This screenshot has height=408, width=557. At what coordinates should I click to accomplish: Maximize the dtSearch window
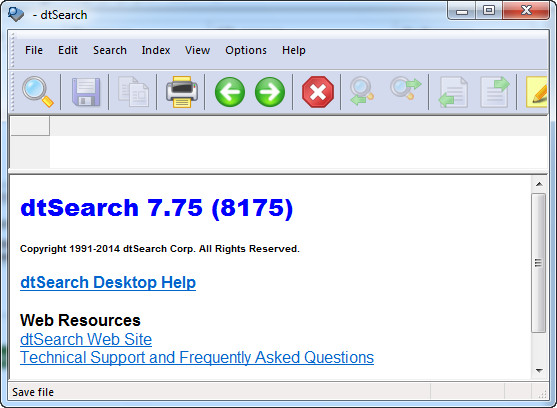coord(489,11)
